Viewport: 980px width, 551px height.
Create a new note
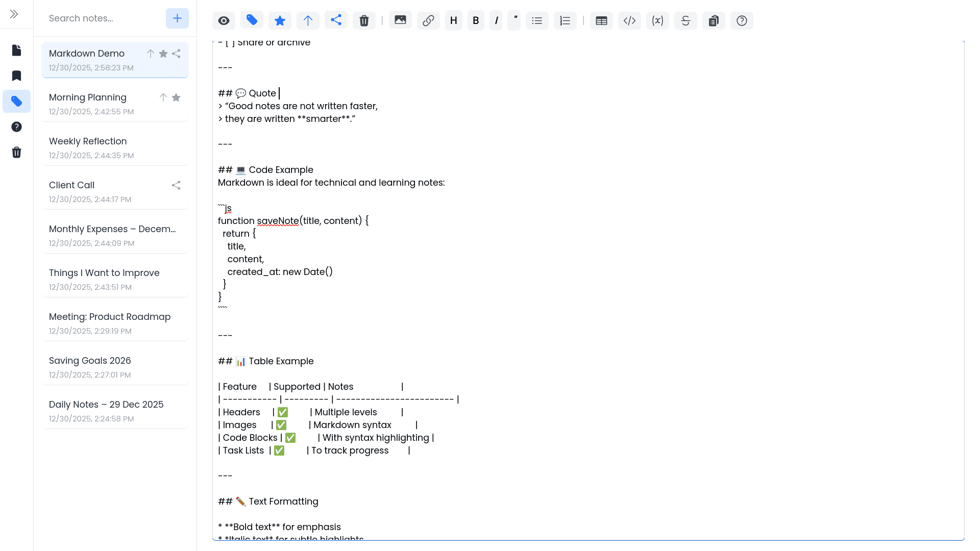click(x=177, y=18)
